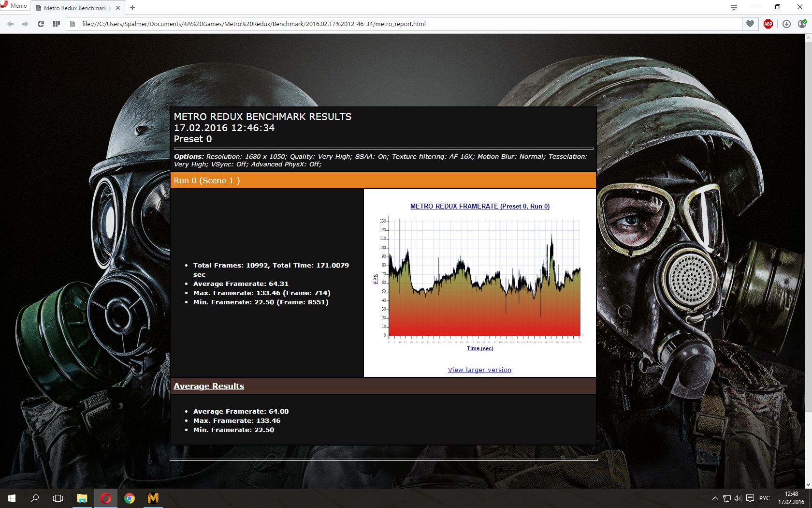Click the address bar file URL
812x508 pixels.
(x=254, y=24)
